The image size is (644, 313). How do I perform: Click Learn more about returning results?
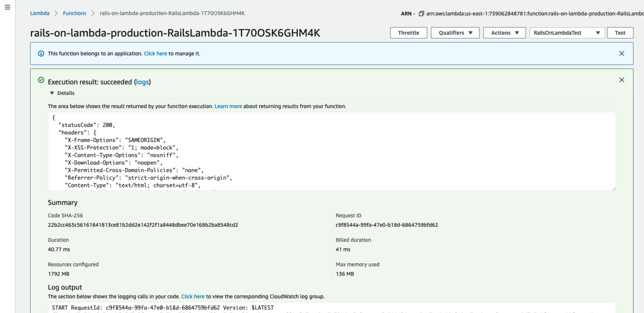[228, 106]
